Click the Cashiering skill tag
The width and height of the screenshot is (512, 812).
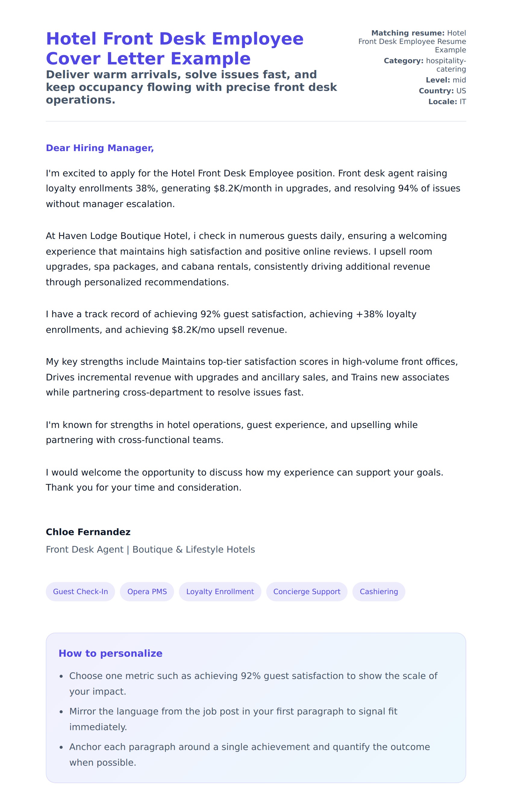tap(378, 591)
